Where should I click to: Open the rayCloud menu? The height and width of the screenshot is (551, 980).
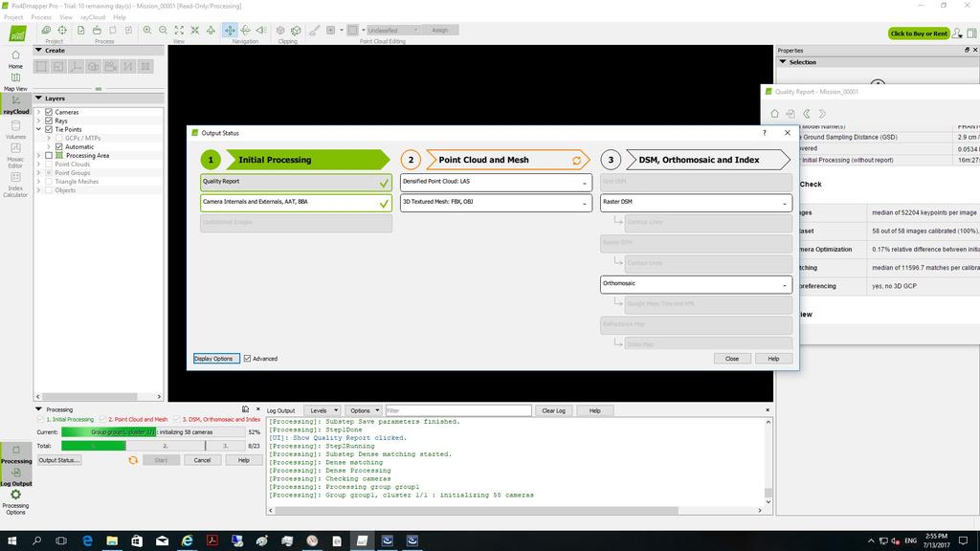click(93, 17)
